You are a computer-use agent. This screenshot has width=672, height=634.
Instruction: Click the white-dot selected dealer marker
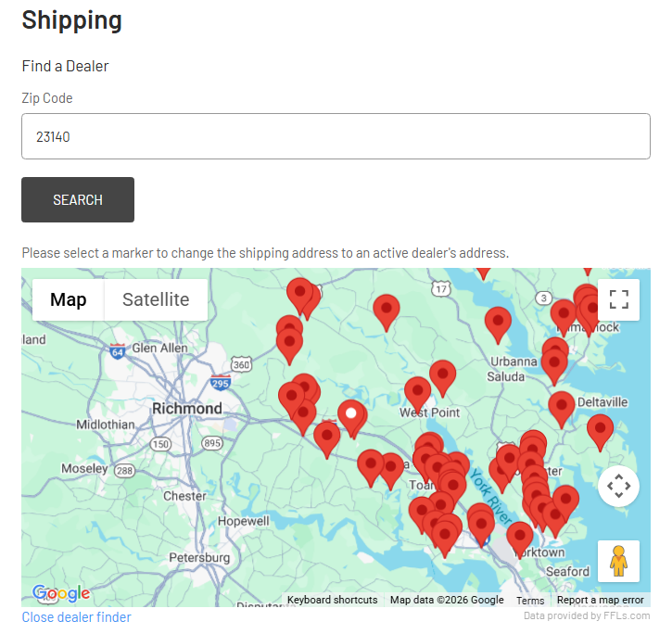click(351, 416)
